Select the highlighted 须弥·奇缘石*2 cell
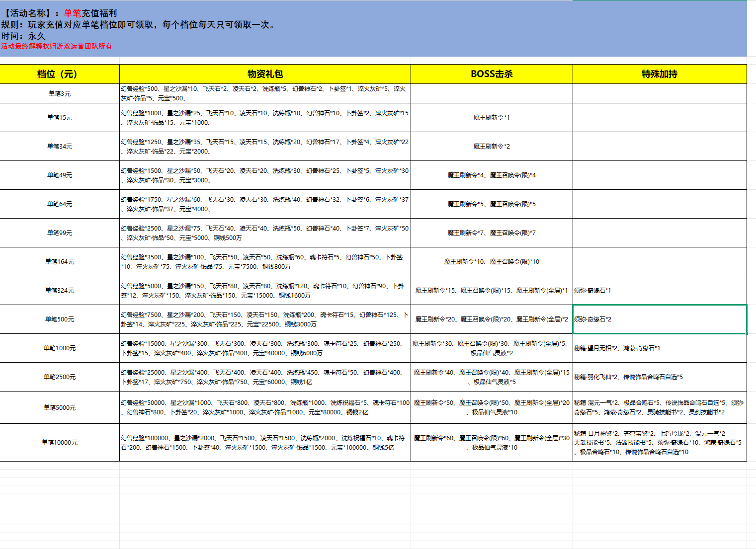 click(659, 319)
